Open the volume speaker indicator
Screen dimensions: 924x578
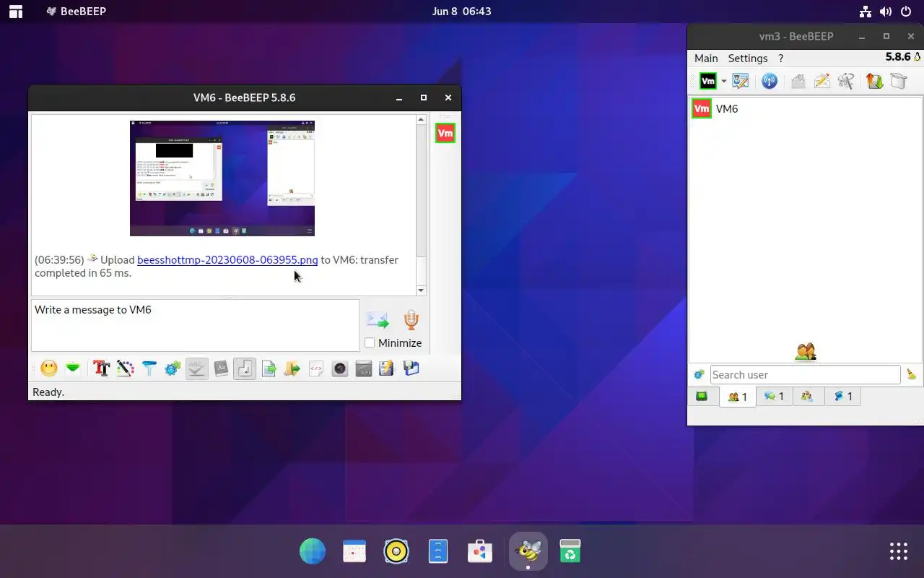tap(886, 11)
